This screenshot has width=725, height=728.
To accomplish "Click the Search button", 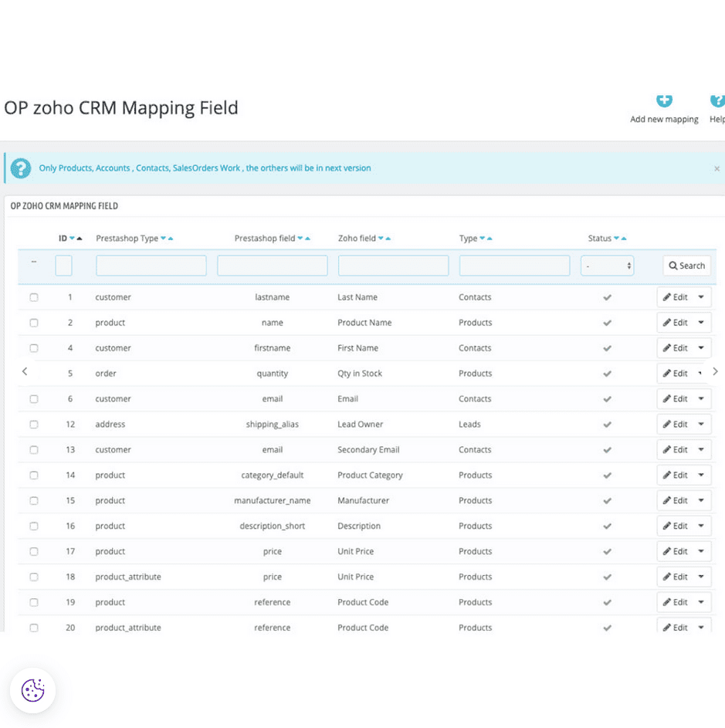I will (x=686, y=266).
